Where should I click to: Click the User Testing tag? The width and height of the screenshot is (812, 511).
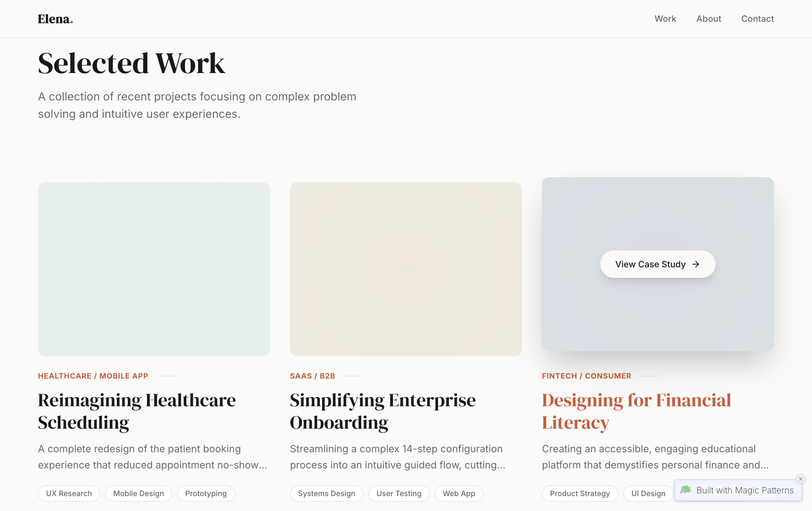(x=399, y=494)
